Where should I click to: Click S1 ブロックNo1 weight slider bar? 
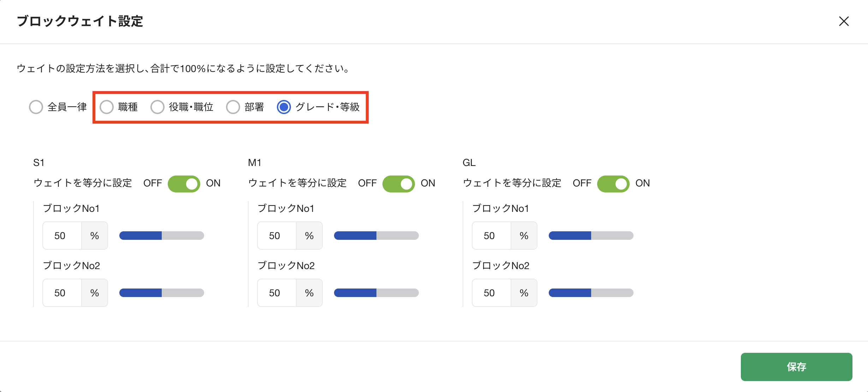coord(162,236)
